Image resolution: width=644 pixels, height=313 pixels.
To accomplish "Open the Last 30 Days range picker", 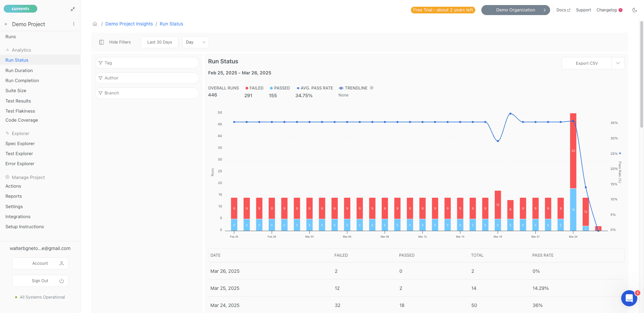I will pyautogui.click(x=160, y=42).
